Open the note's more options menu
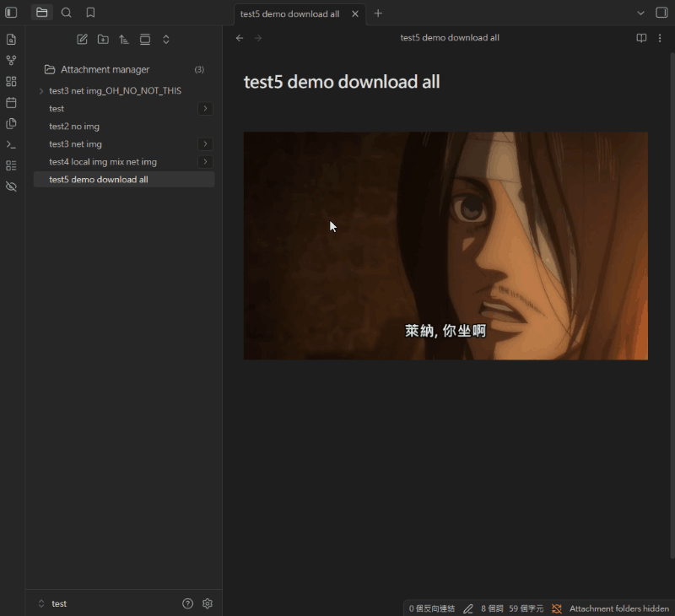Screen dimensions: 675x616 [x=660, y=38]
